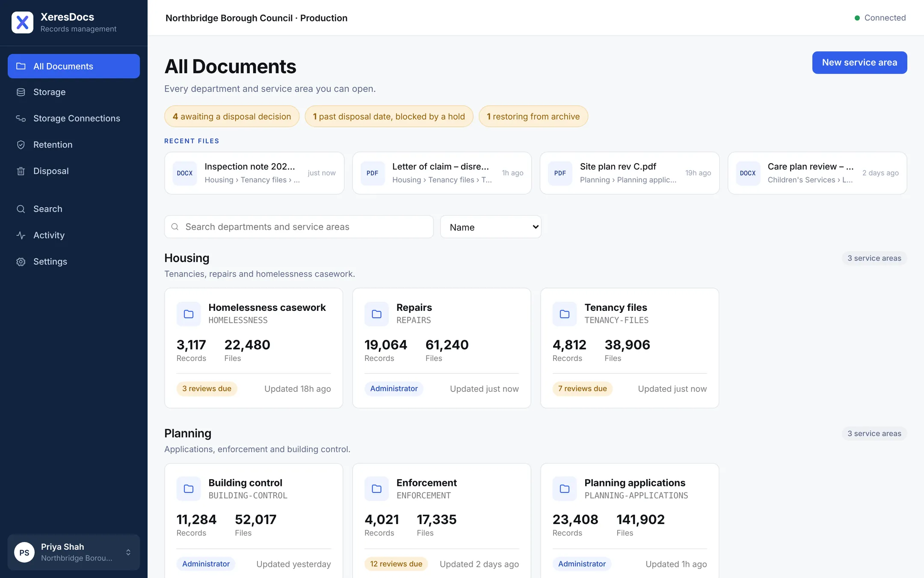924x578 pixels.
Task: Click the Search magnifier icon in sidebar
Action: pos(21,209)
